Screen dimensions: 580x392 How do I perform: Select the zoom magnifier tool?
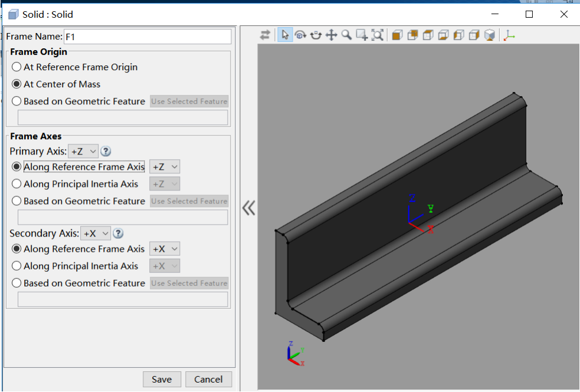click(x=346, y=35)
